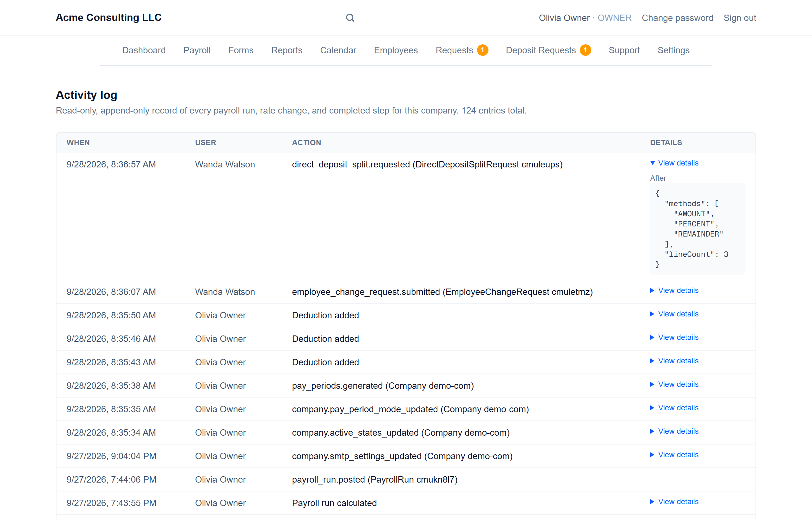Expand details for Payroll run calculated entry
Screen dimensions: 812x520
[x=674, y=501]
